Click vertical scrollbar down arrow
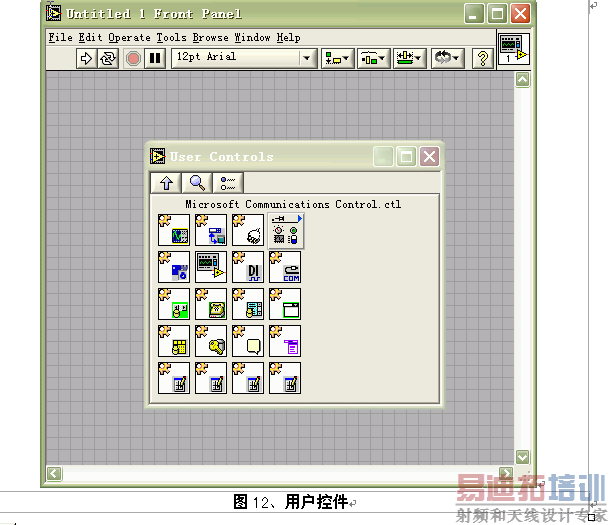 click(x=522, y=457)
